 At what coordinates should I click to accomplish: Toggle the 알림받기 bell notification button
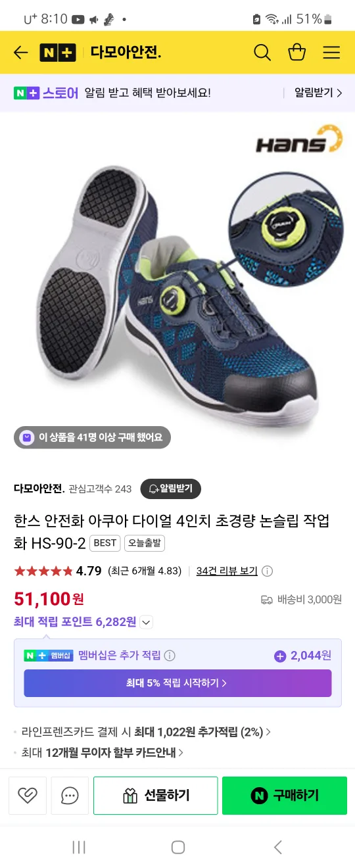[x=171, y=489]
